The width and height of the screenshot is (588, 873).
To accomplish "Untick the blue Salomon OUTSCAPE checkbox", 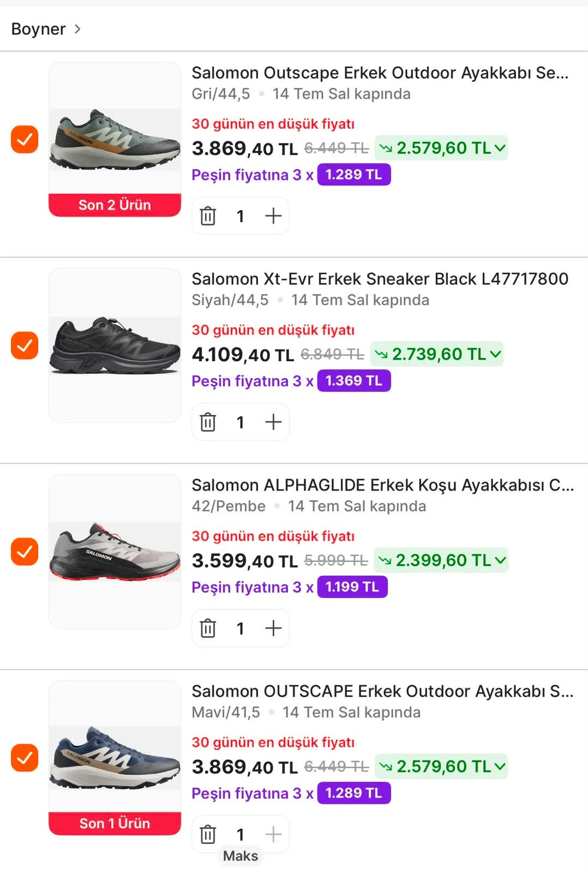I will pos(25,758).
